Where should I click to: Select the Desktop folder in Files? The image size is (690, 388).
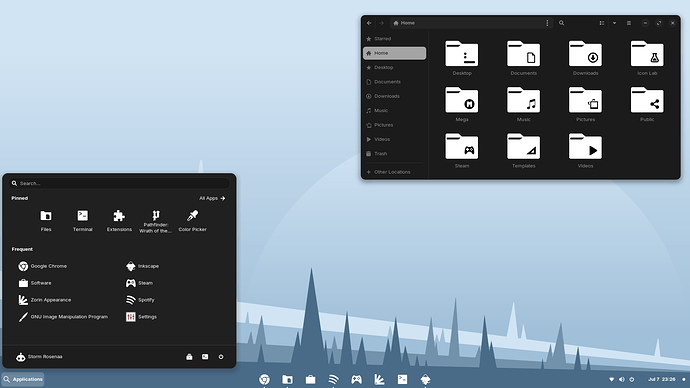pyautogui.click(x=462, y=58)
